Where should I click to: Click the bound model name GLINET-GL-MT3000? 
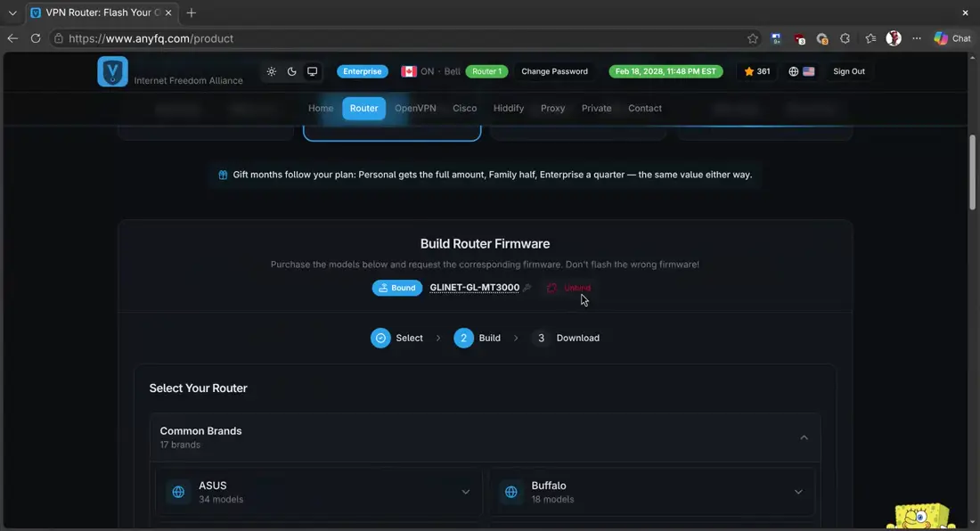click(x=474, y=288)
